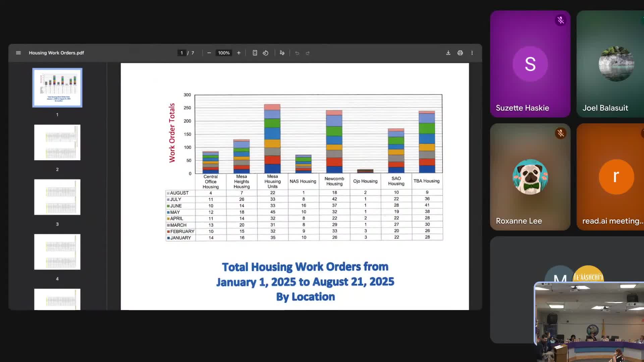Click the zoom in plus button
Image resolution: width=644 pixels, height=362 pixels.
(x=239, y=53)
